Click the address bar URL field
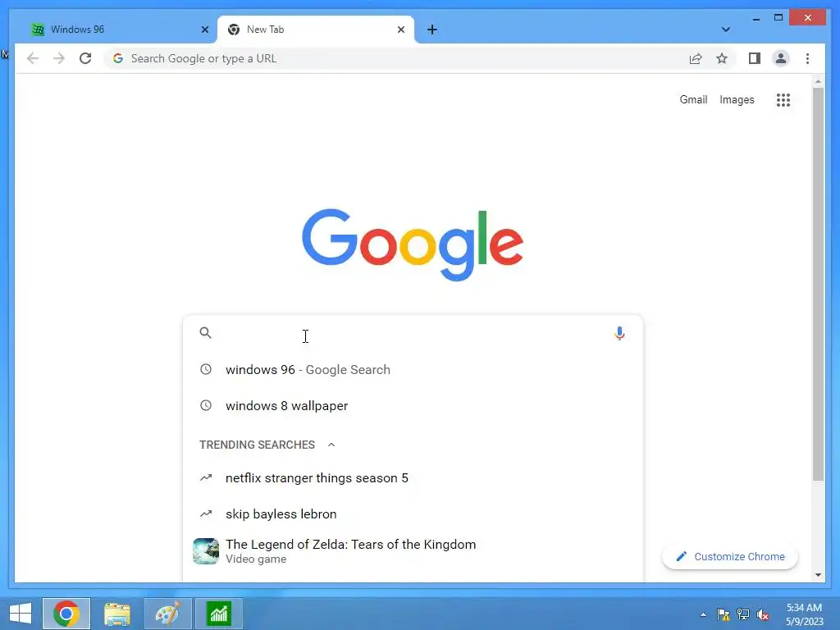The height and width of the screenshot is (630, 840). click(x=396, y=58)
